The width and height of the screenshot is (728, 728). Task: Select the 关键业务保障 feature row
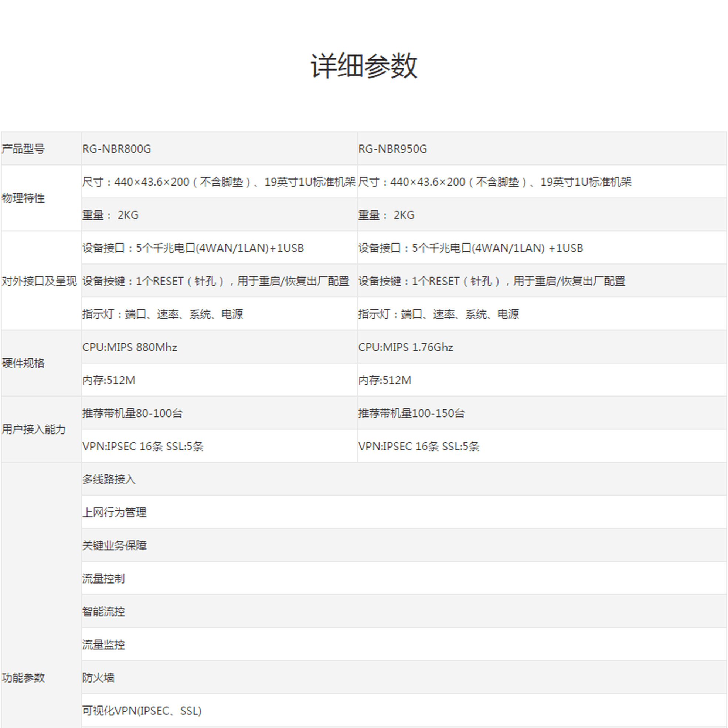pos(404,545)
